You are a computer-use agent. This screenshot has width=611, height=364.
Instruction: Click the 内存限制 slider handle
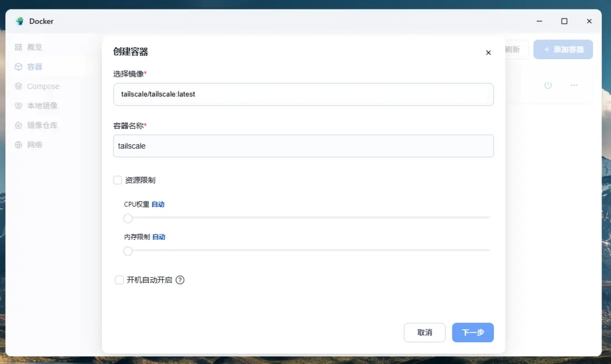click(x=128, y=251)
